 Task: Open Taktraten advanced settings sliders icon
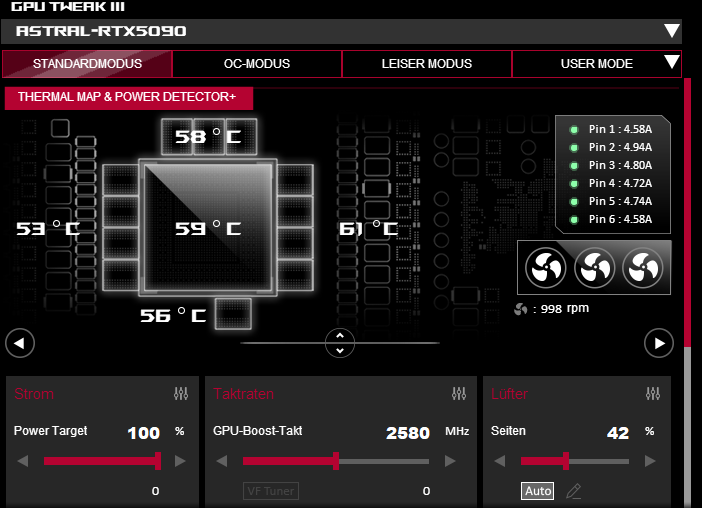459,393
